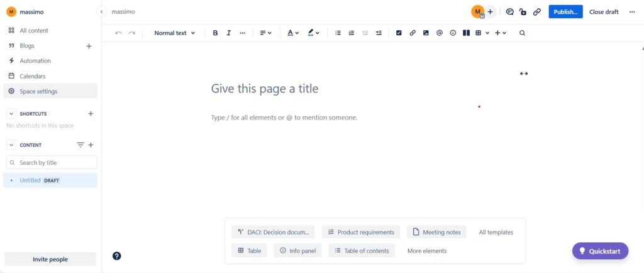Image resolution: width=644 pixels, height=273 pixels.
Task: Insert an action item checkbox
Action: (399, 33)
